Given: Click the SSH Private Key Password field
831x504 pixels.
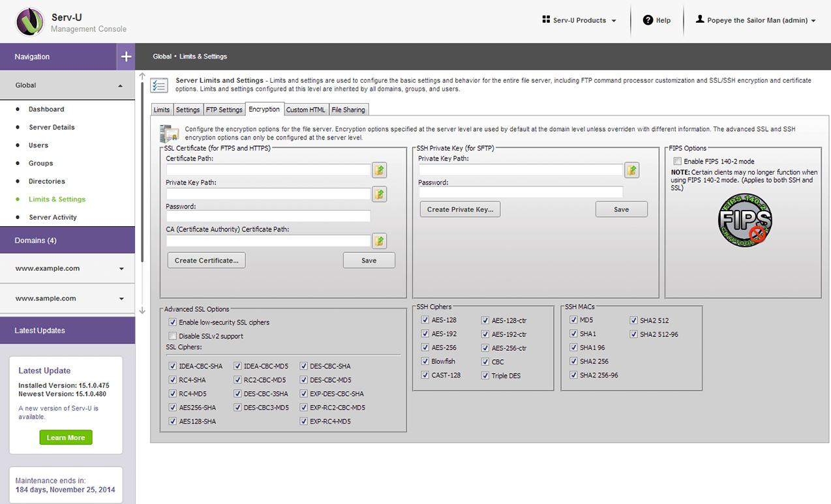Looking at the screenshot, I should 521,192.
